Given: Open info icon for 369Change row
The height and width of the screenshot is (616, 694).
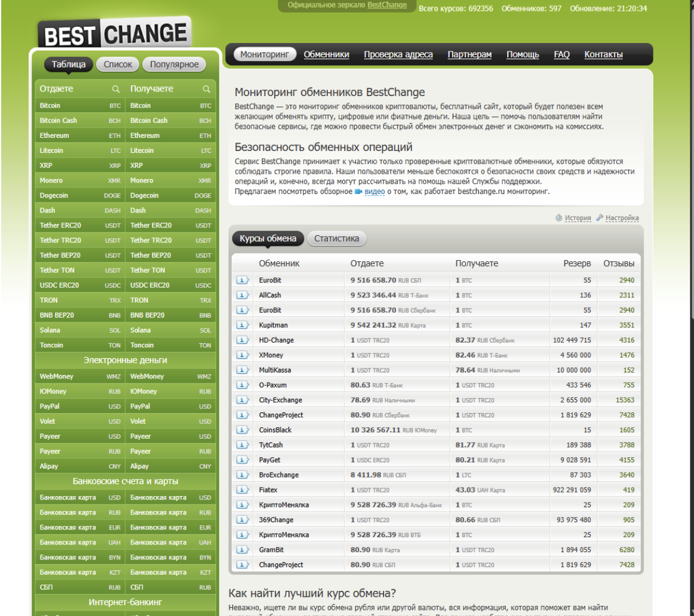Looking at the screenshot, I should coord(242,520).
